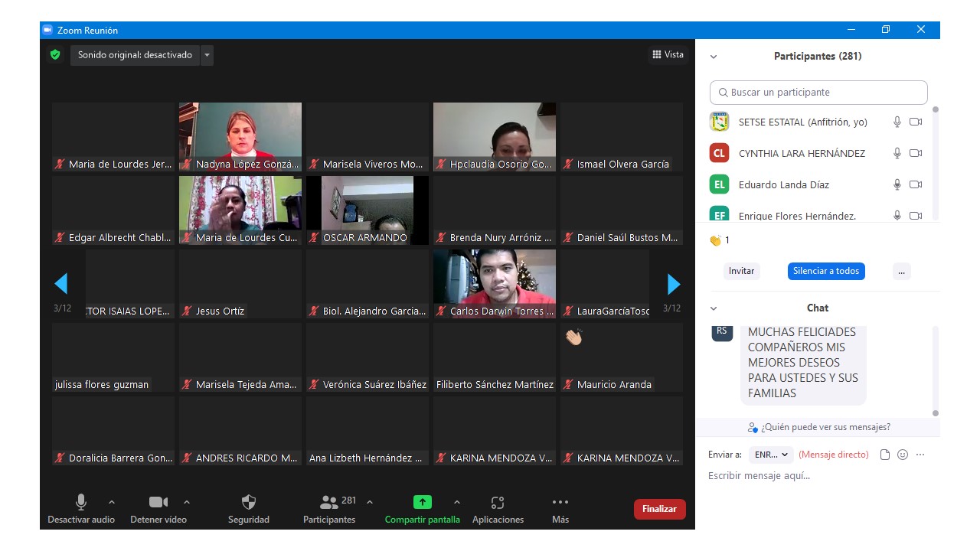This screenshot has width=980, height=551.
Task: Click the attach file icon in chat
Action: [885, 455]
